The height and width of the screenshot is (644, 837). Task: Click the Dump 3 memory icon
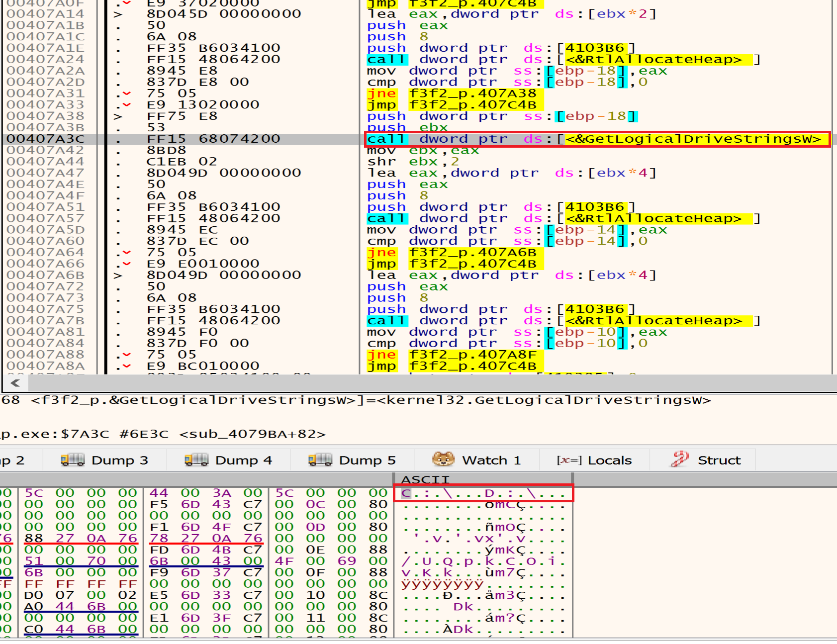click(x=72, y=460)
